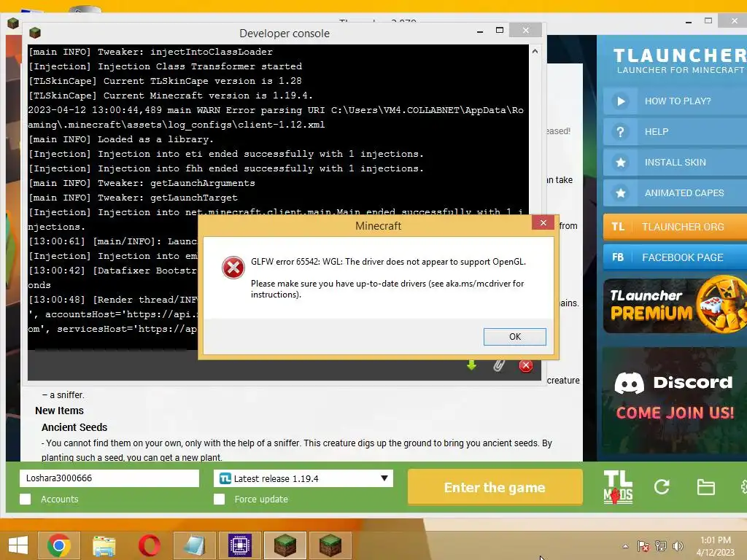Open the TLAUNCHER.ORG link

tap(675, 227)
